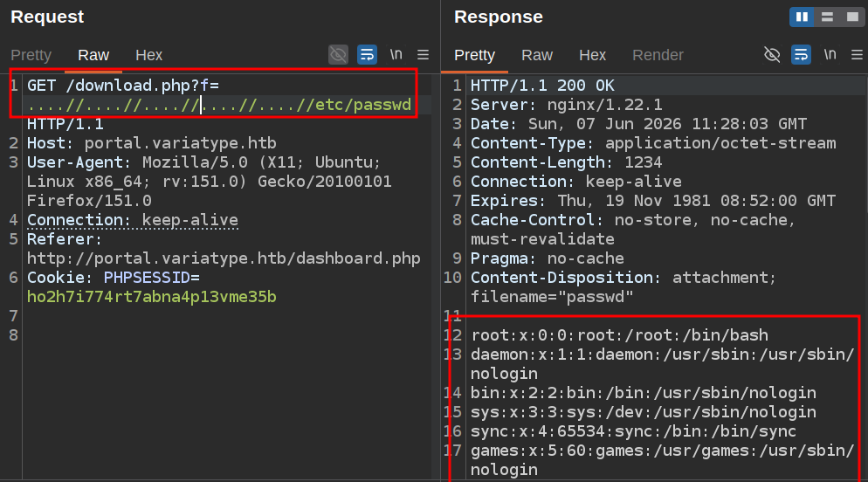This screenshot has height=482, width=868.
Task: Open the Response Render tab
Action: coord(658,55)
